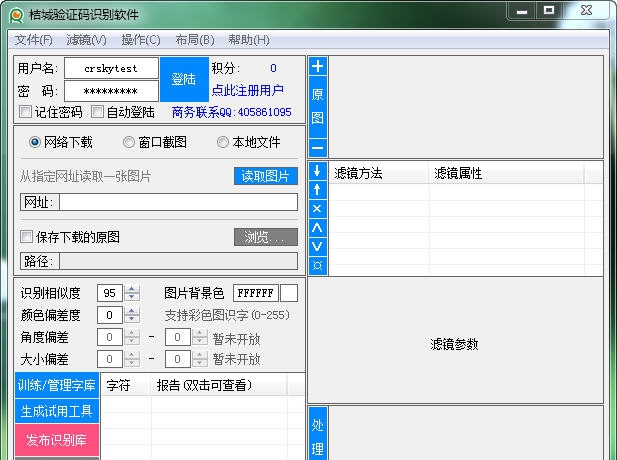Click the 点此注册用户 link

pyautogui.click(x=247, y=90)
